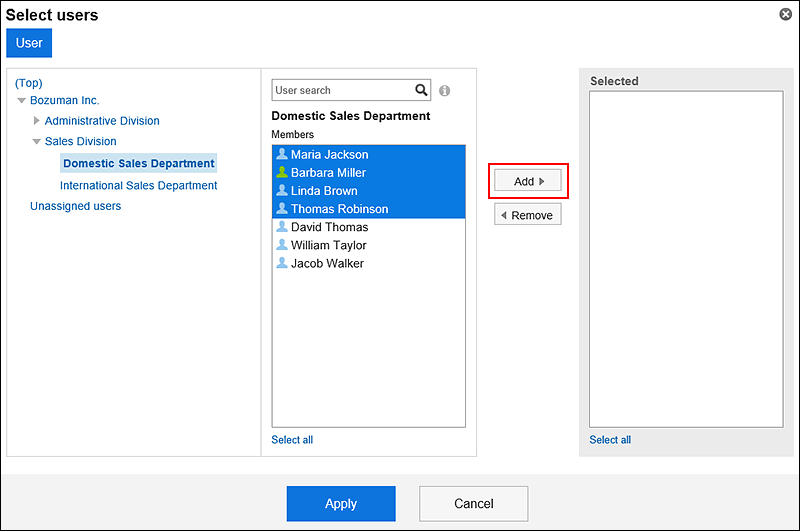Click Remove button
Image resolution: width=800 pixels, height=531 pixels.
[x=528, y=215]
